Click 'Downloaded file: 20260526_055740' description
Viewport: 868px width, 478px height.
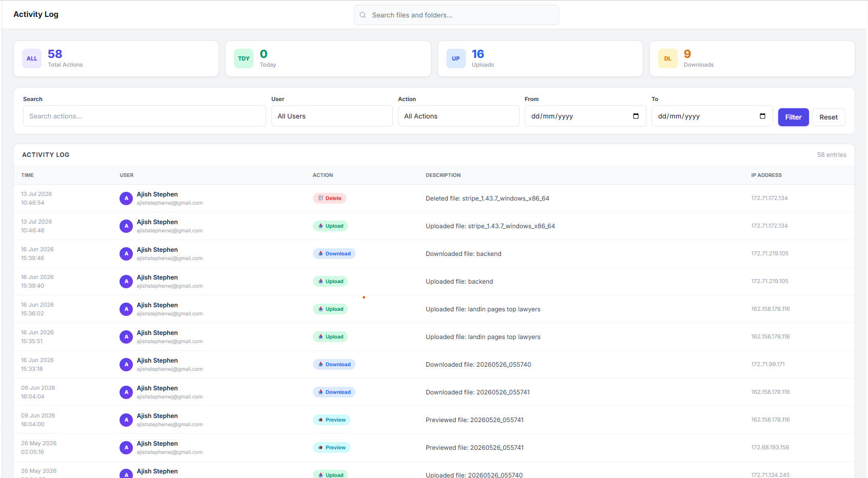coord(478,365)
